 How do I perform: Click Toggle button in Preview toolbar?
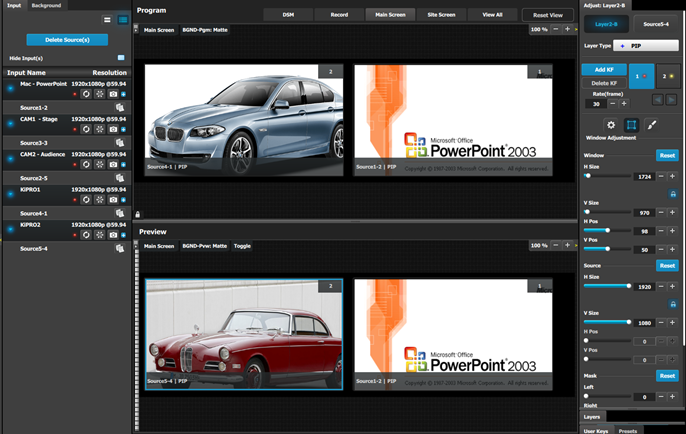pos(242,246)
